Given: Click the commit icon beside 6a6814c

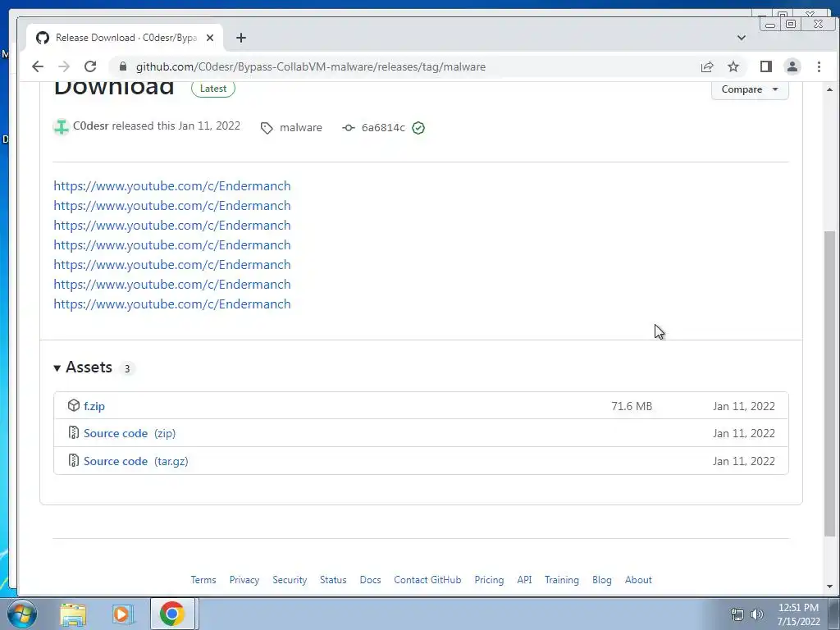Looking at the screenshot, I should pos(348,127).
